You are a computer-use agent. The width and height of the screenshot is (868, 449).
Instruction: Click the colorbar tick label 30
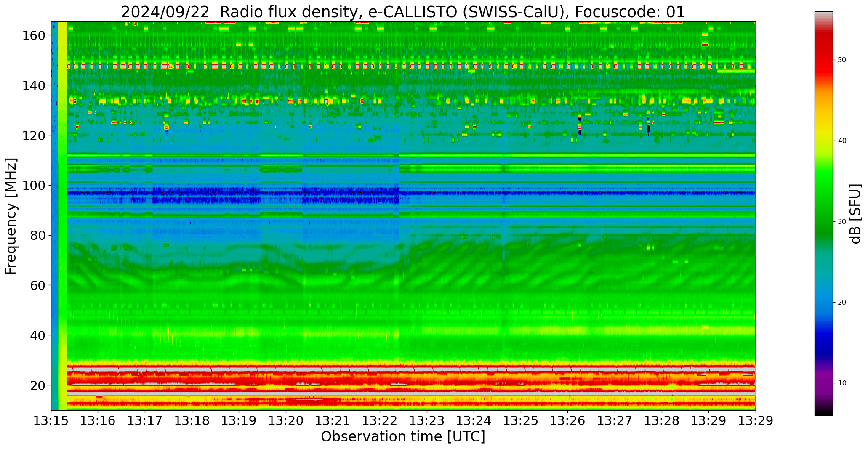click(842, 222)
